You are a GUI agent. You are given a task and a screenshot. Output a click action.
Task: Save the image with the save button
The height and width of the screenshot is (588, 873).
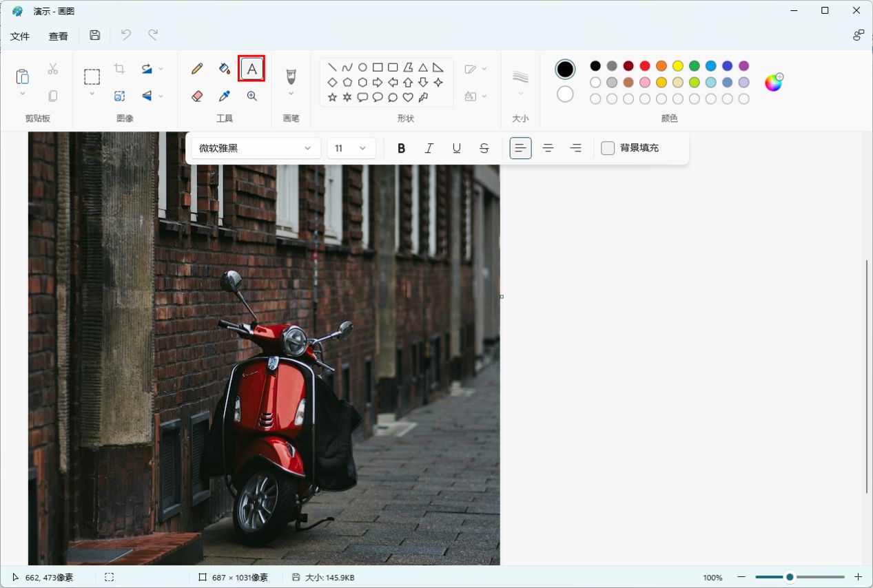click(94, 35)
